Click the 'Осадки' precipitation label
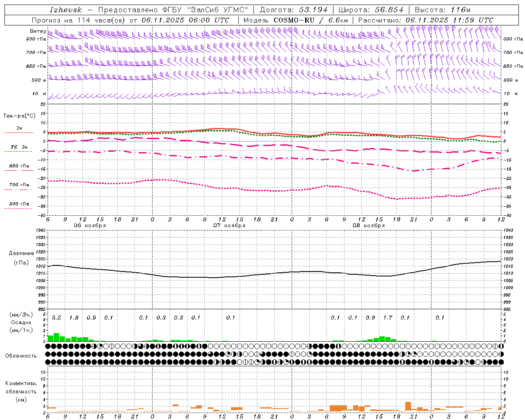The width and height of the screenshot is (525, 420). click(x=21, y=322)
